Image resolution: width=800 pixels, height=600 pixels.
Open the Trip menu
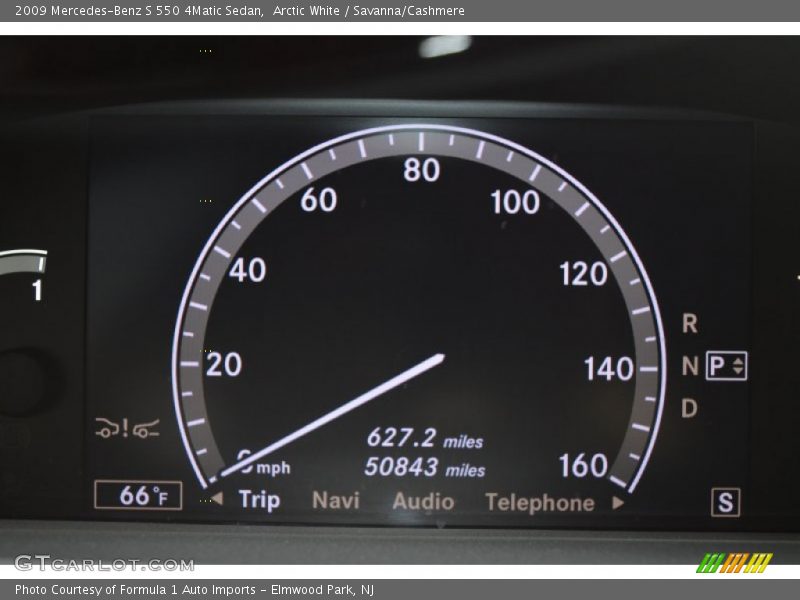[x=258, y=498]
